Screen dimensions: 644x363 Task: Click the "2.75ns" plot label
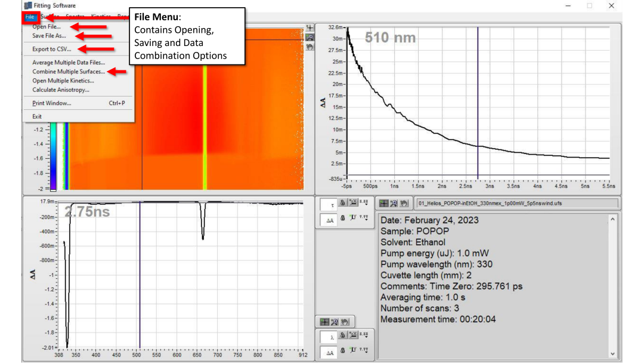87,212
